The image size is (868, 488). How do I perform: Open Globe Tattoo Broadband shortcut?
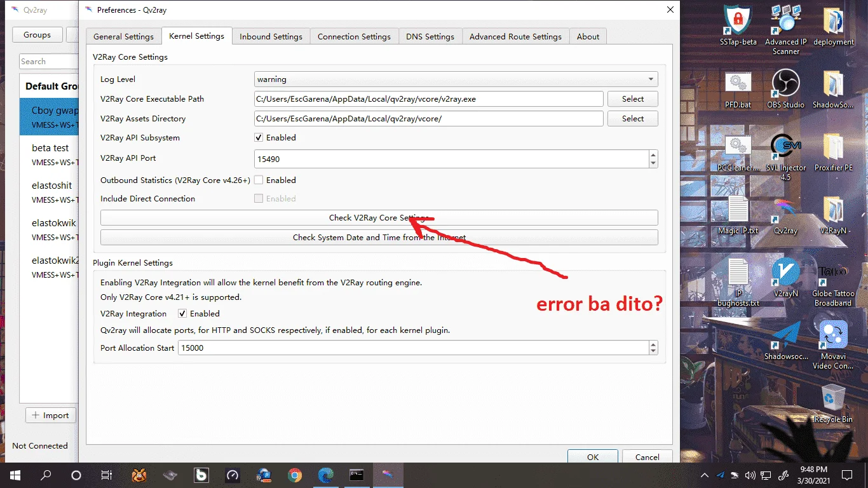833,286
